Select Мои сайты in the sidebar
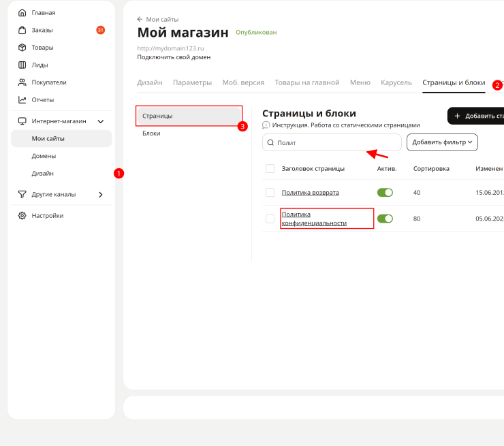 (x=61, y=138)
